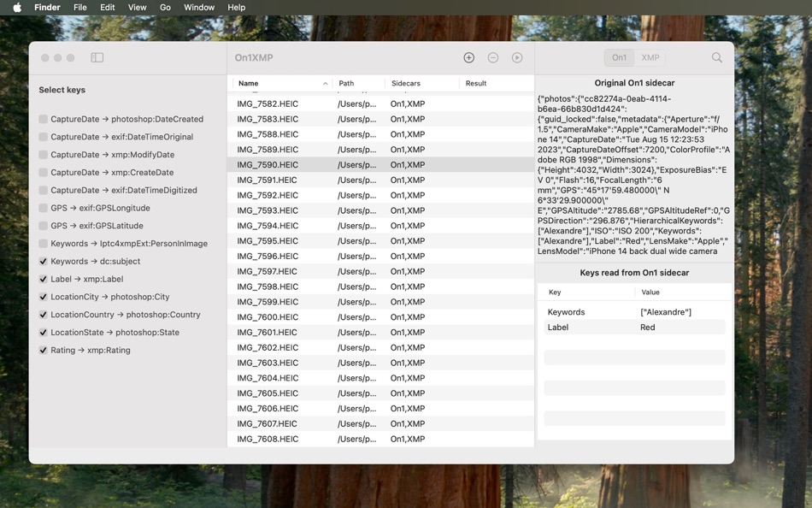The image size is (812, 508).
Task: Click the sort chevron on the Name column
Action: pos(326,83)
